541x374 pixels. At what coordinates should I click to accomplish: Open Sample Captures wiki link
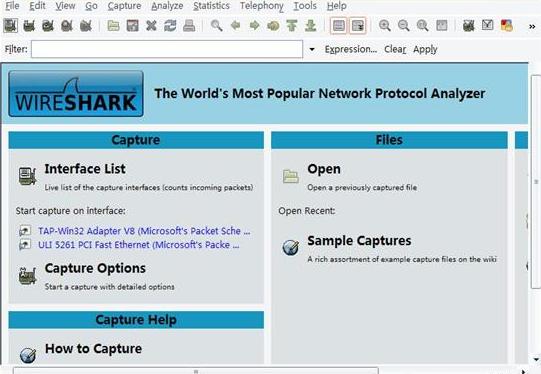click(x=359, y=241)
